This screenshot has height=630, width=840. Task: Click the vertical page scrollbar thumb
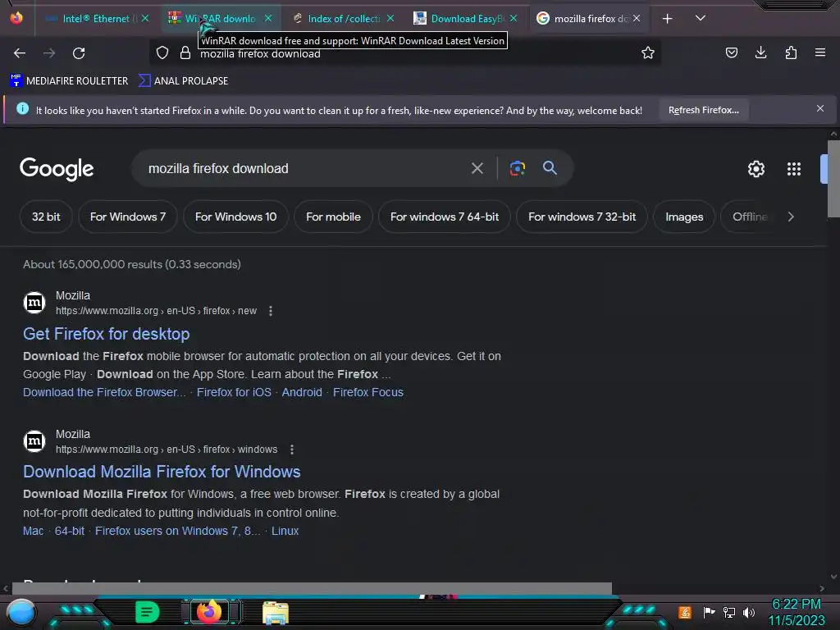tap(833, 178)
